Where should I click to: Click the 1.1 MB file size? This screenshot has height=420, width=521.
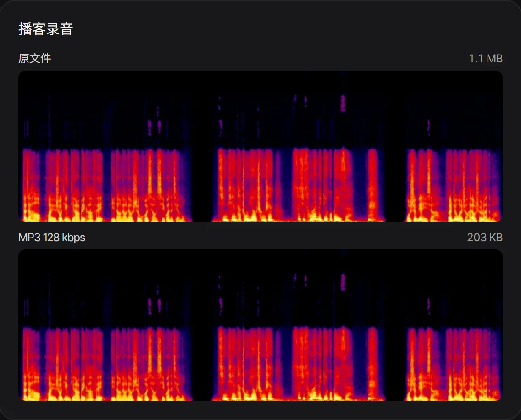click(485, 59)
